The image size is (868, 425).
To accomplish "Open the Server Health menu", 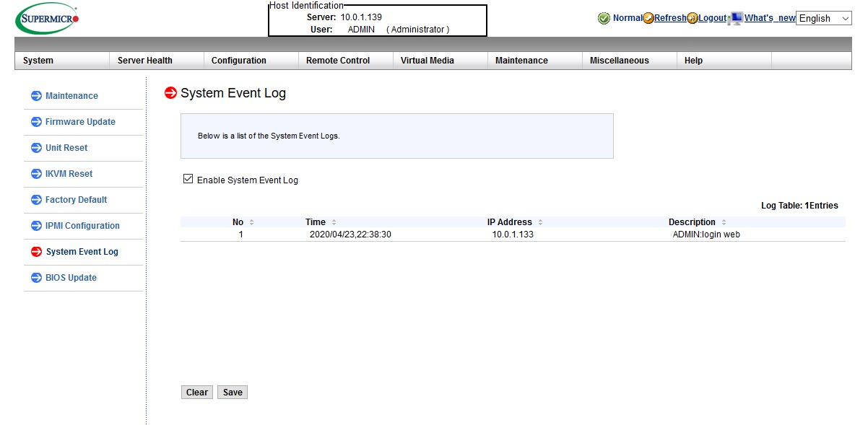I will pyautogui.click(x=145, y=61).
